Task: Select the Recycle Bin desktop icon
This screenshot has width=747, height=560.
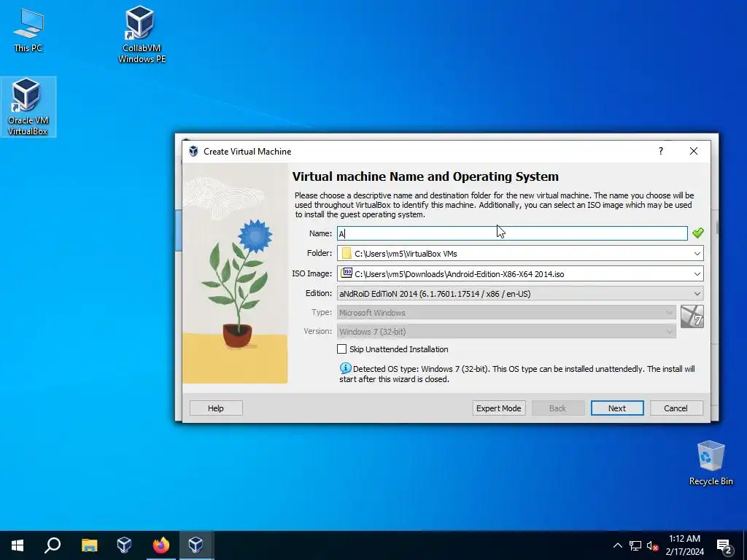Action: click(x=711, y=463)
